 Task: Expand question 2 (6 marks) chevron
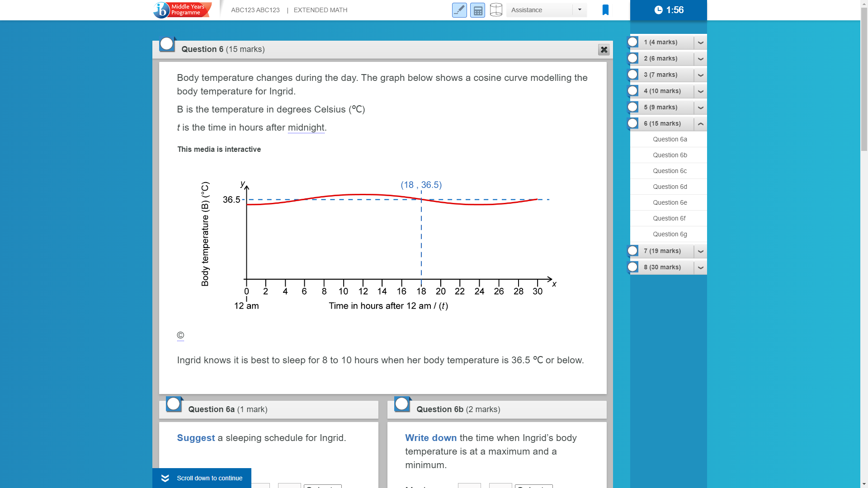tap(700, 59)
